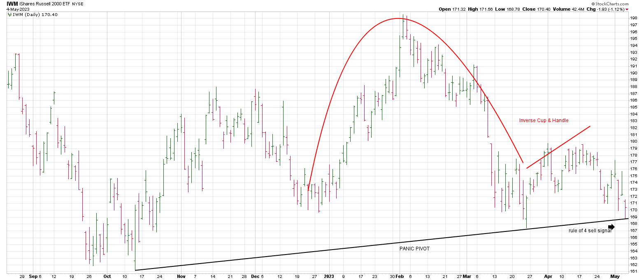Click the Close 170.40 value in header

(x=537, y=9)
